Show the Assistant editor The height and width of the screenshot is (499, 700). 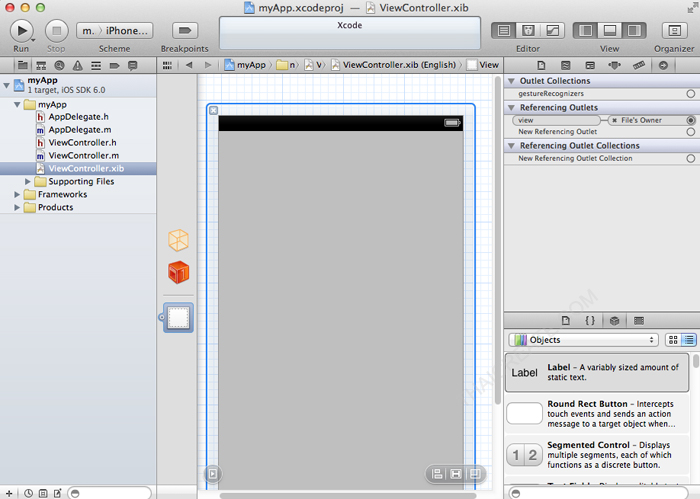tap(528, 31)
